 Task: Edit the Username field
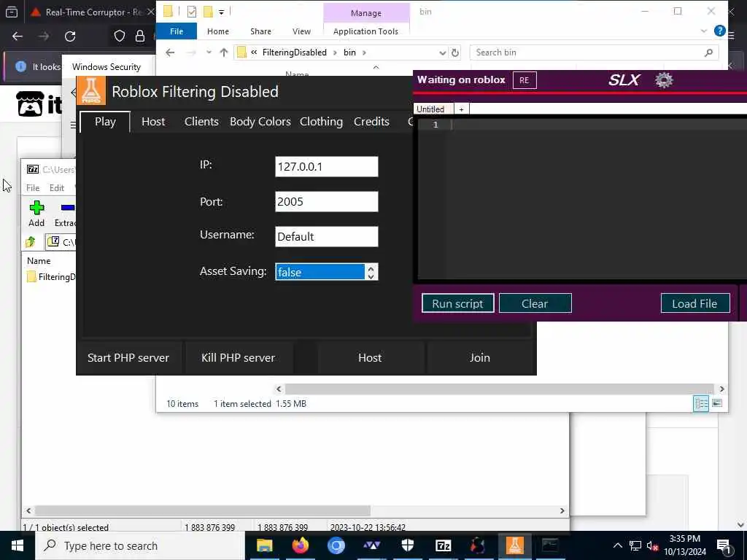click(327, 237)
